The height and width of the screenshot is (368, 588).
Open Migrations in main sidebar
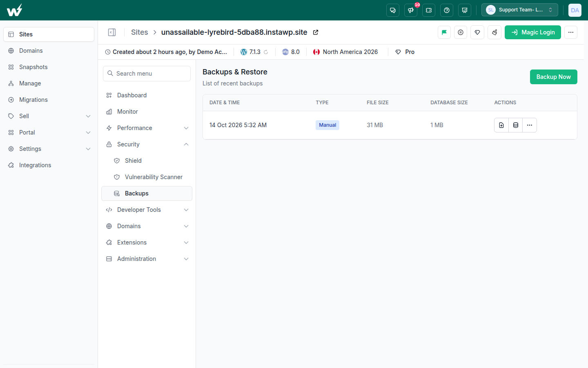(x=49, y=100)
